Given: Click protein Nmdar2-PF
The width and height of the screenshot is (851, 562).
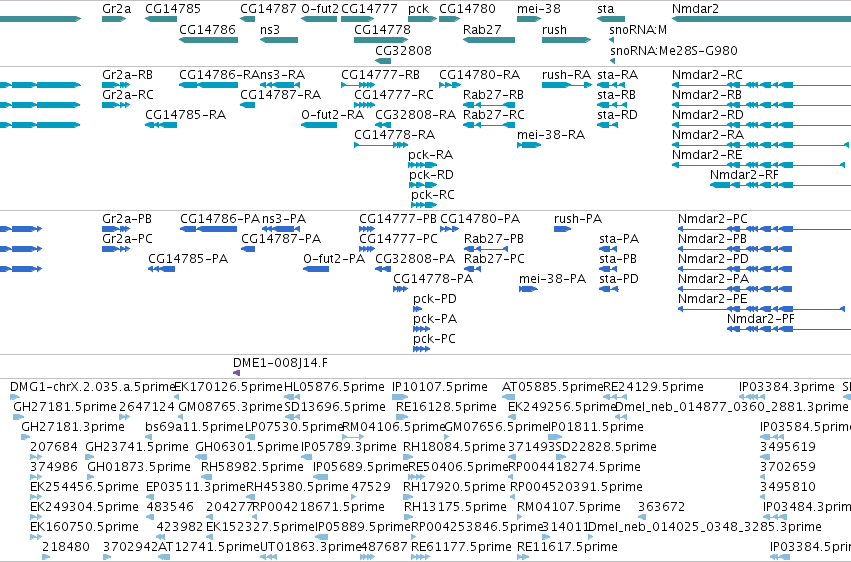Looking at the screenshot, I should click(789, 329).
